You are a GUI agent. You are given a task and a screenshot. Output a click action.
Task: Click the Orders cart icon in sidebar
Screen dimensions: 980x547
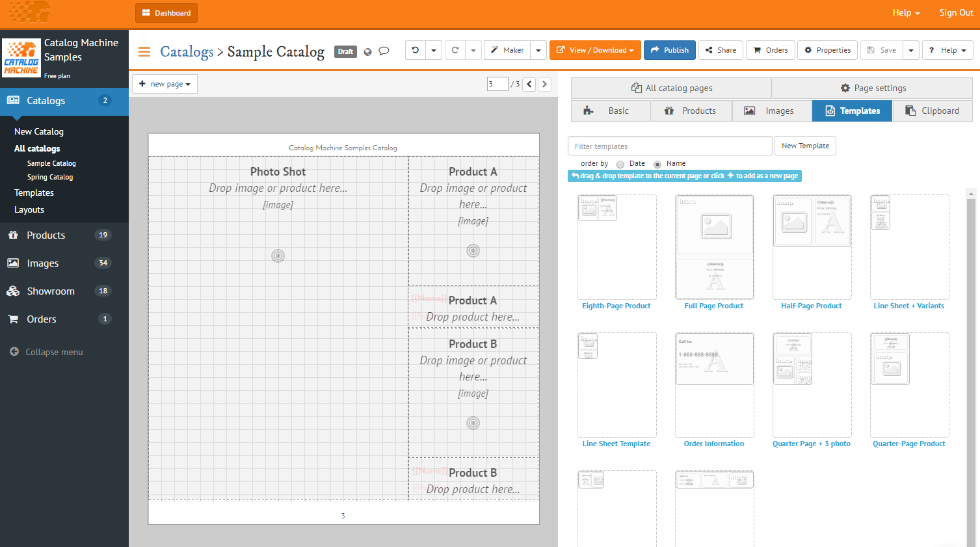coord(13,319)
